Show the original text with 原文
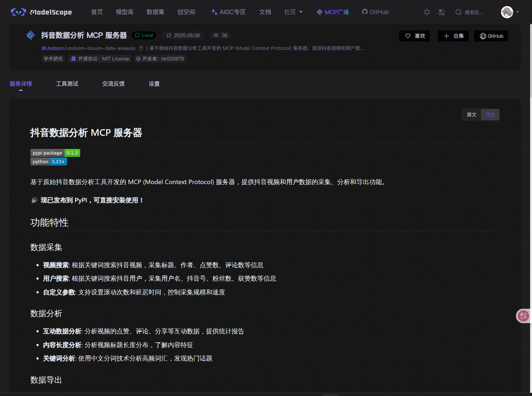Viewport: 532px width, 396px height. 472,115
